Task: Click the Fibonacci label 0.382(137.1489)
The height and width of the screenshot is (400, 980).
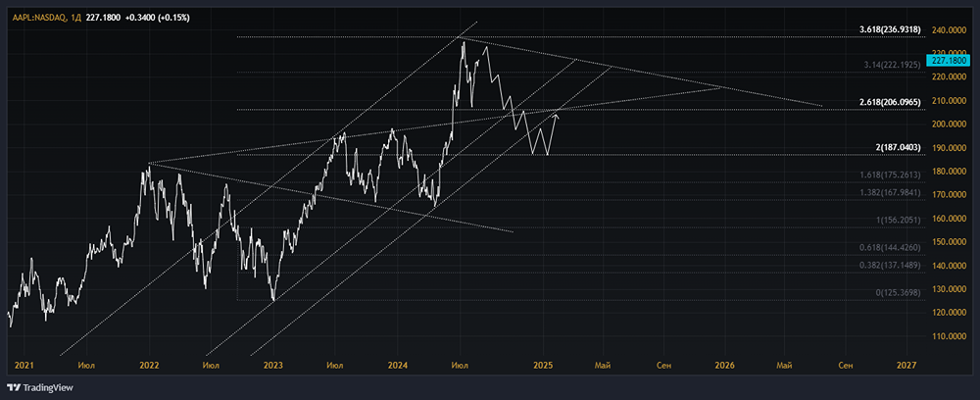Action: 891,265
